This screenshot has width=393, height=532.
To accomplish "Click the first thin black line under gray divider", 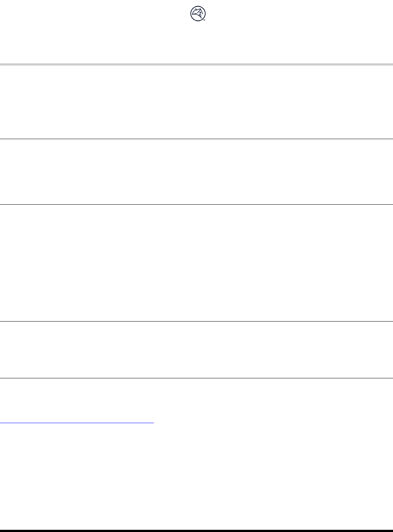I will point(196,139).
